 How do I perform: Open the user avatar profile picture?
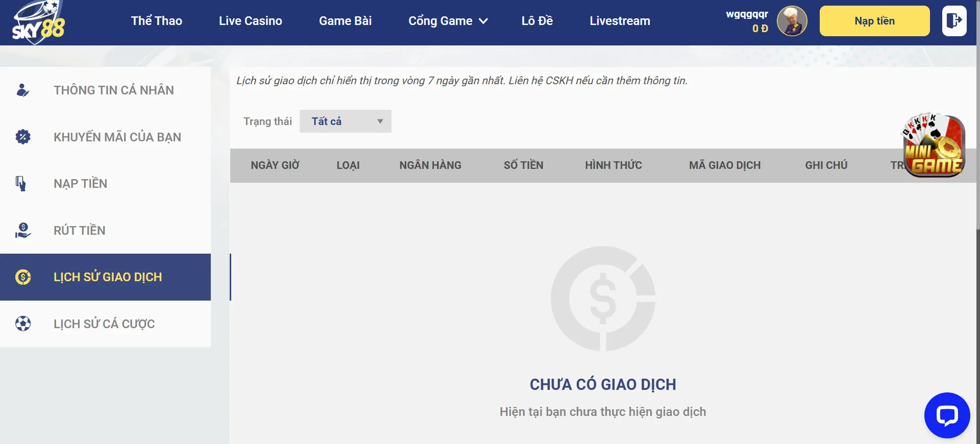792,21
